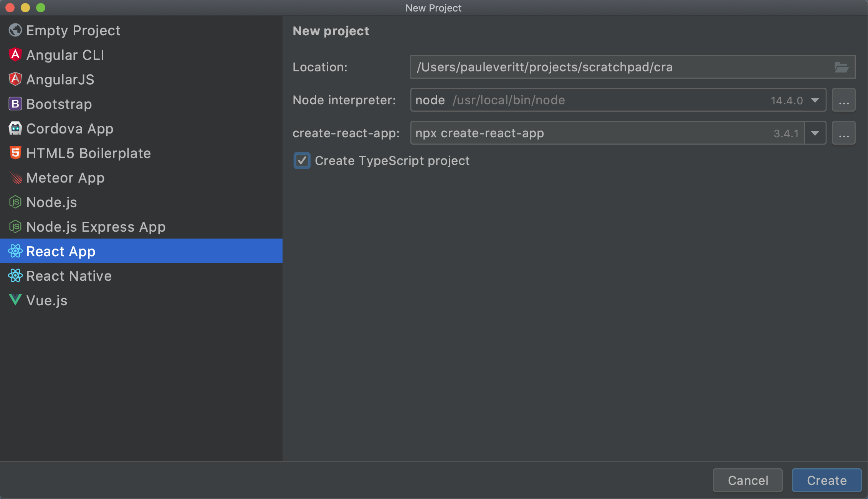The width and height of the screenshot is (868, 499).
Task: Expand the create-react-app version dropdown
Action: [815, 133]
